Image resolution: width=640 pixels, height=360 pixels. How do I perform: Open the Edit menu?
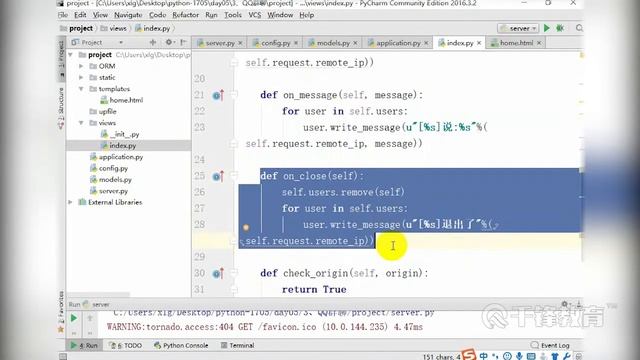80,15
